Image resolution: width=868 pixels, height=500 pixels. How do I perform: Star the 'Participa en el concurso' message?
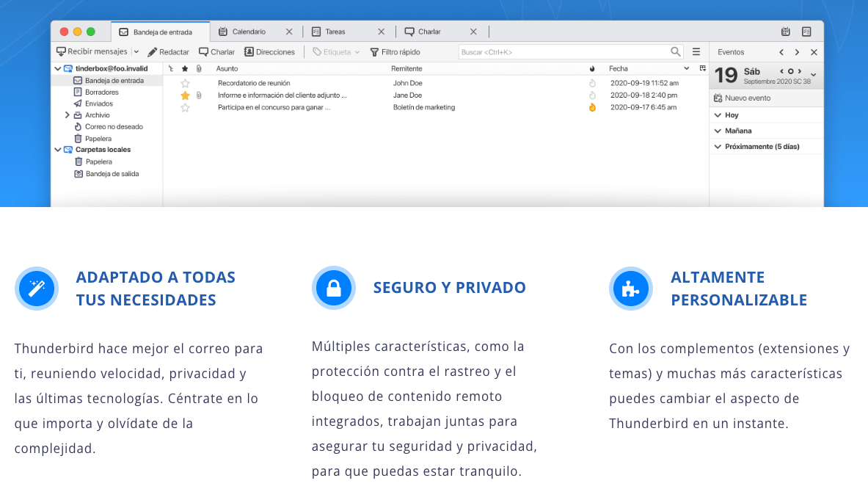pos(185,107)
